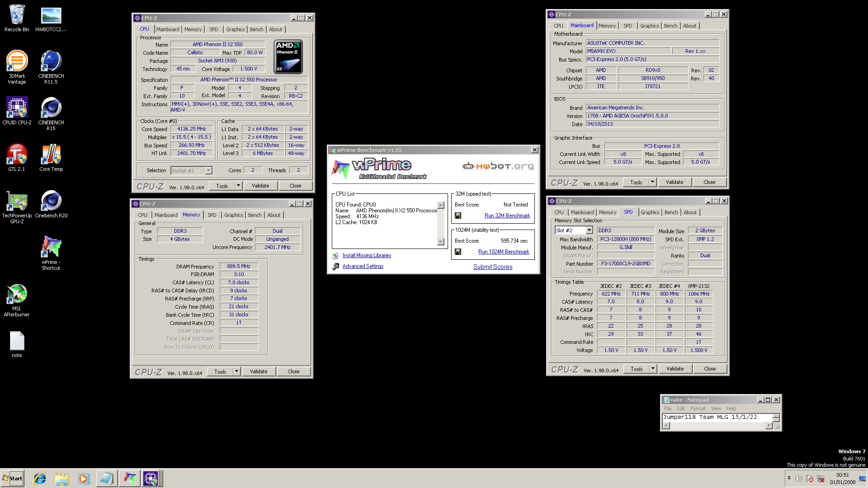Click Submit Scores link
Viewport: 868px width, 488px height.
click(493, 267)
